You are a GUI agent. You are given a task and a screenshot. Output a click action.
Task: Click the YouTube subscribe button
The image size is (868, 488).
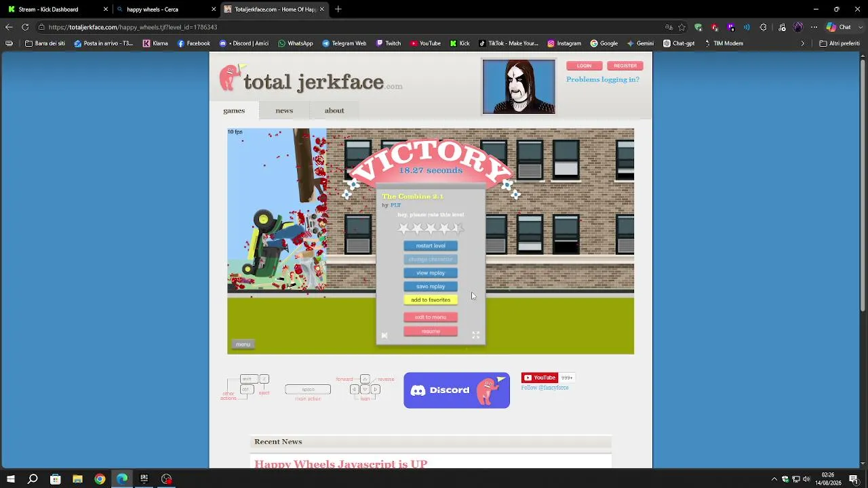[x=539, y=378]
